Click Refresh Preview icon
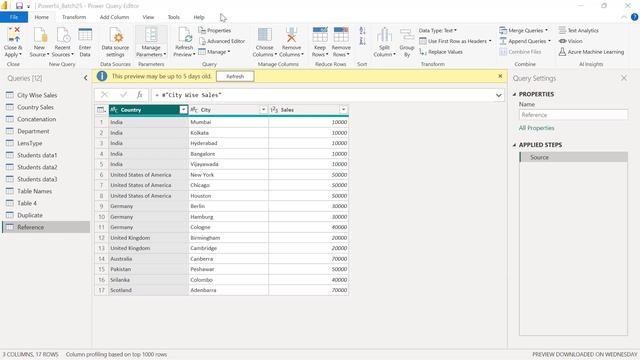 [x=184, y=35]
